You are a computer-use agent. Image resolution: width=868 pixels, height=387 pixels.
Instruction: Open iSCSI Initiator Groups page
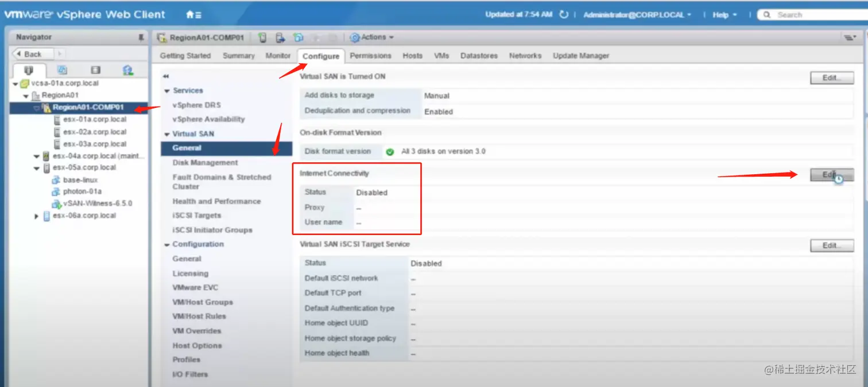coord(212,230)
